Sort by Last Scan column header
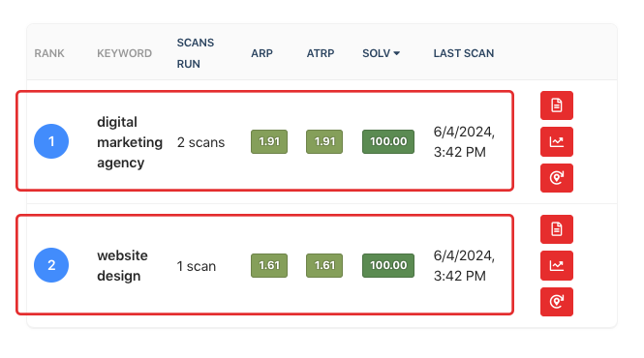Screen dimensions: 644x358 (464, 53)
